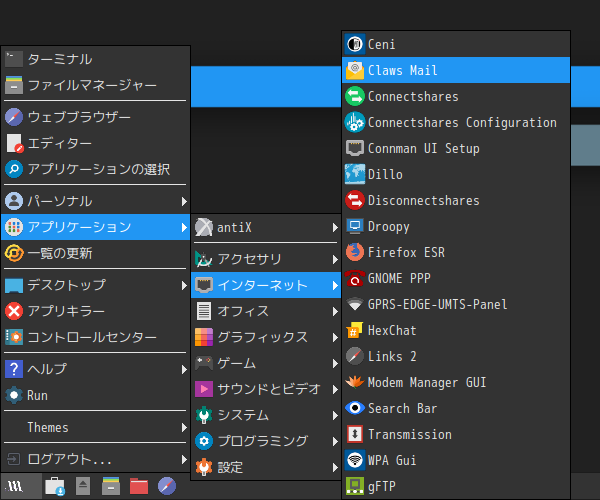Click the Claws Mail envelope icon

(x=355, y=70)
